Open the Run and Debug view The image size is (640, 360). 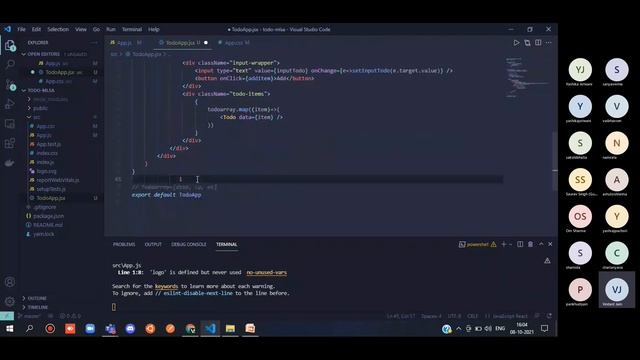point(10,104)
